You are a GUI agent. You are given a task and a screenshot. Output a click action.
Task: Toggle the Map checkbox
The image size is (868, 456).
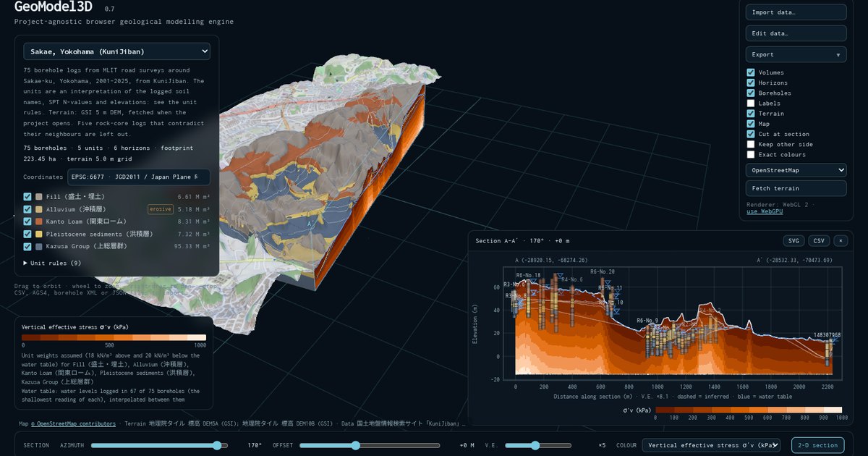point(751,124)
